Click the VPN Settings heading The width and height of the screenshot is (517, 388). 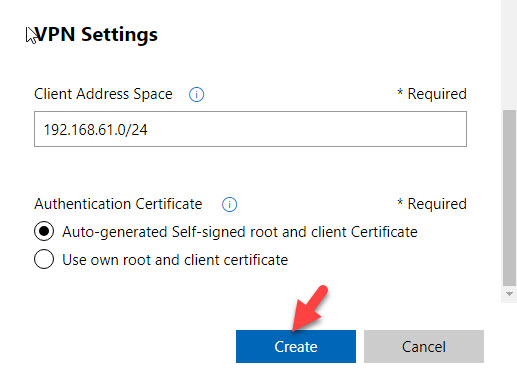click(x=96, y=35)
